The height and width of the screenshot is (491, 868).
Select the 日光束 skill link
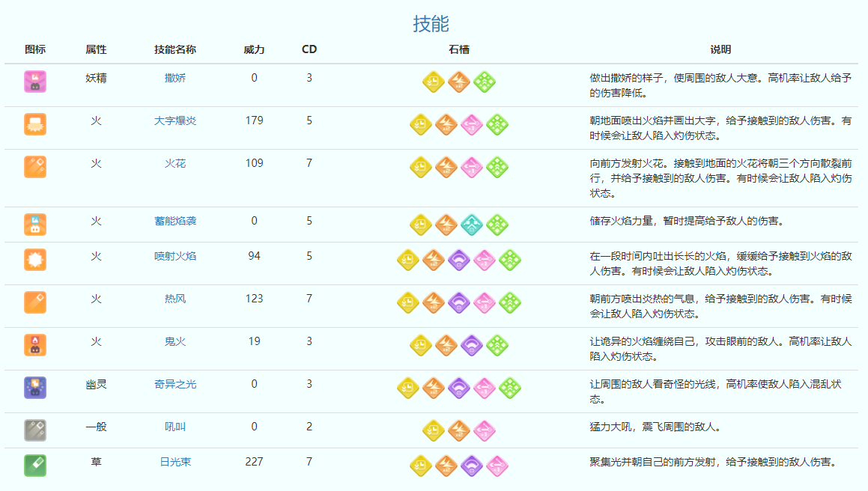point(175,462)
